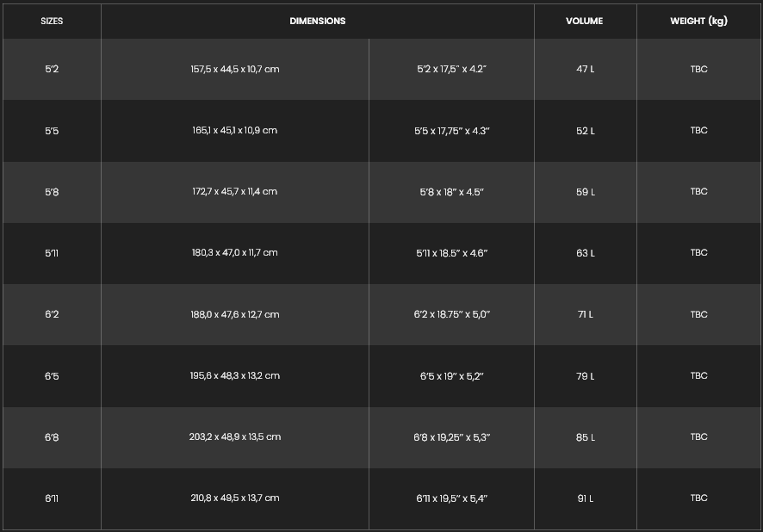Select the 6'2 size cell
The height and width of the screenshot is (532, 763).
[x=52, y=314]
